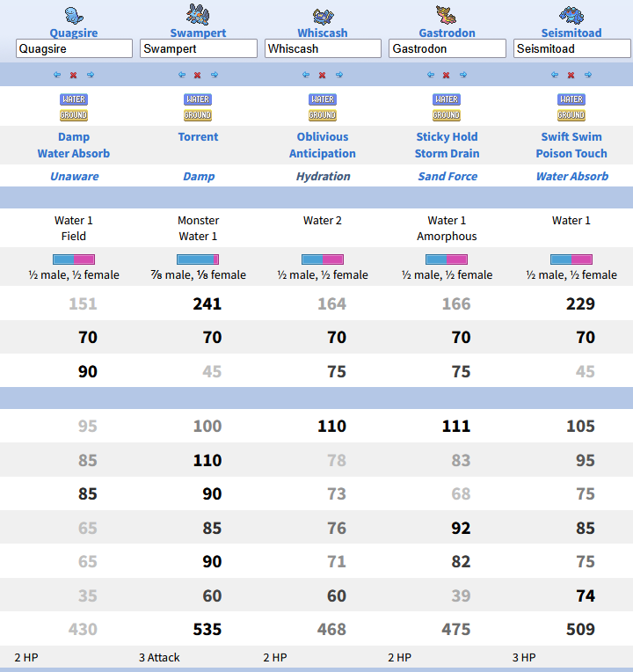This screenshot has width=633, height=672.
Task: Open the Quagsire name link
Action: click(x=74, y=33)
